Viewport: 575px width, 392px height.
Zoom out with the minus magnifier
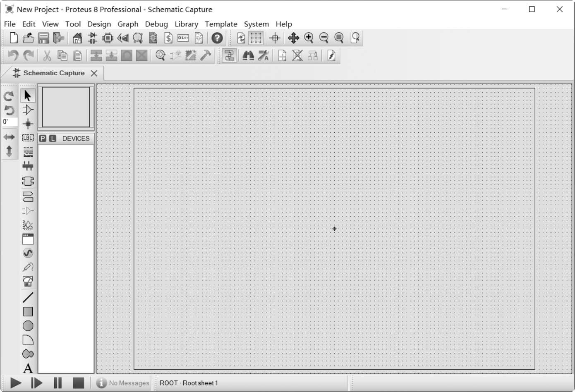click(x=324, y=38)
